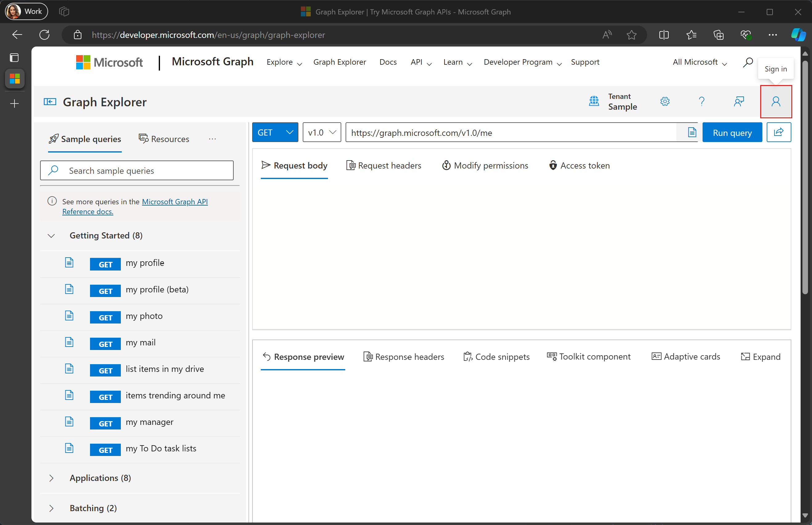Click the help question mark icon
Image resolution: width=812 pixels, height=525 pixels.
(701, 100)
